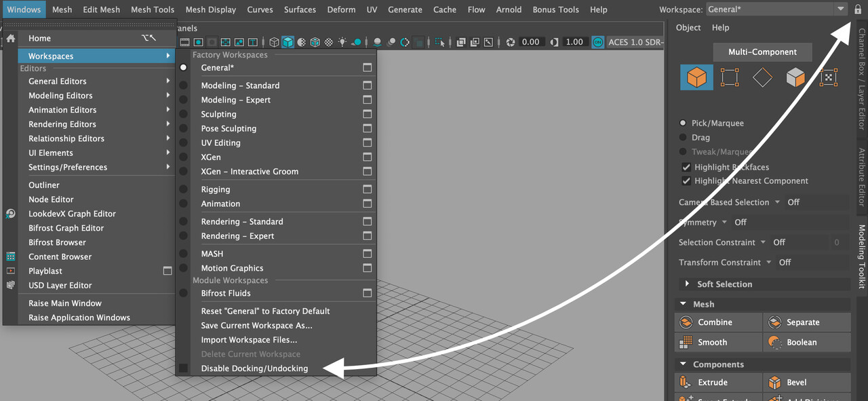Click the workspace lock icon
This screenshot has height=401, width=868.
pyautogui.click(x=858, y=9)
